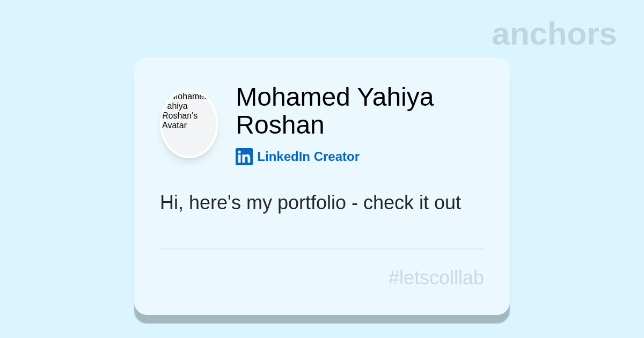Open Mohamed Yahiya Roshan's avatar image
Screen dimensions: 644x338
189,124
